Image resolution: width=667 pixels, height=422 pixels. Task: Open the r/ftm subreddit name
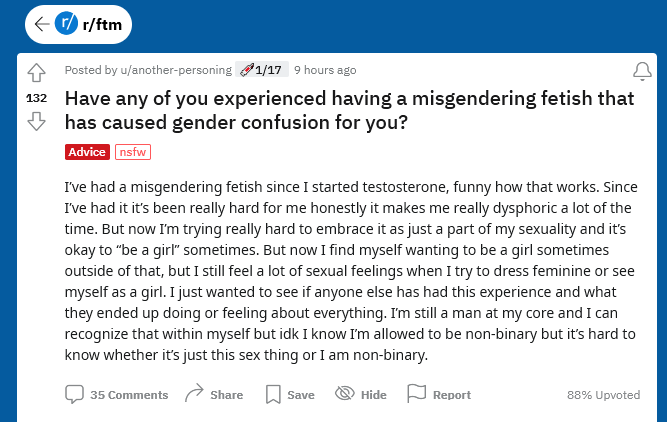102,24
